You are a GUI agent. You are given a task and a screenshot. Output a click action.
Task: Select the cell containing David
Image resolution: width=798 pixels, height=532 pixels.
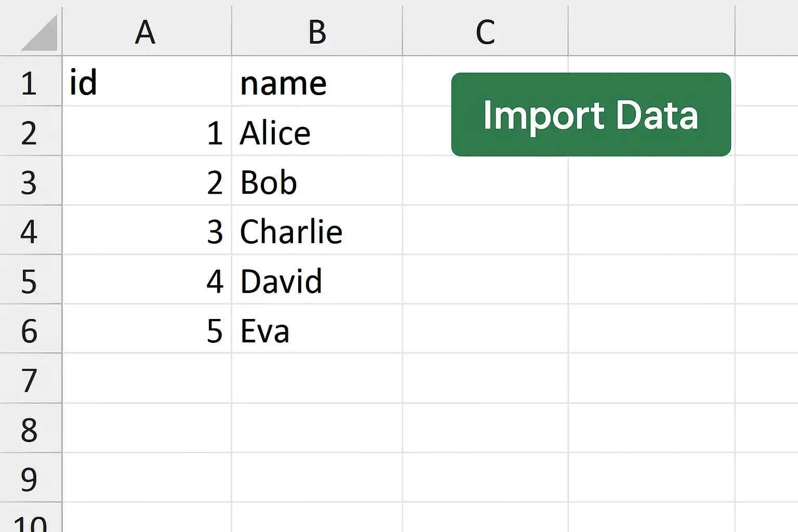[317, 279]
